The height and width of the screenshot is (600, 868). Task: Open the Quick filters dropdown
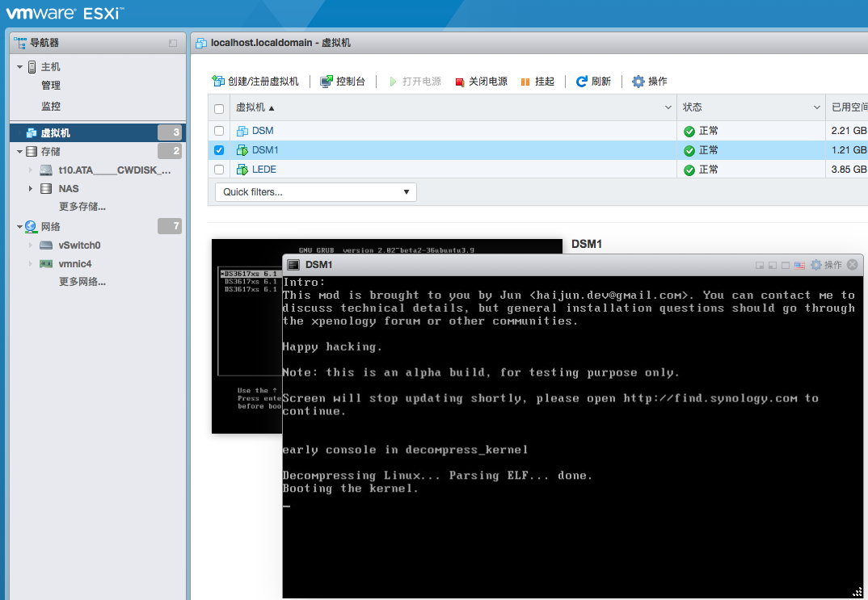click(315, 192)
